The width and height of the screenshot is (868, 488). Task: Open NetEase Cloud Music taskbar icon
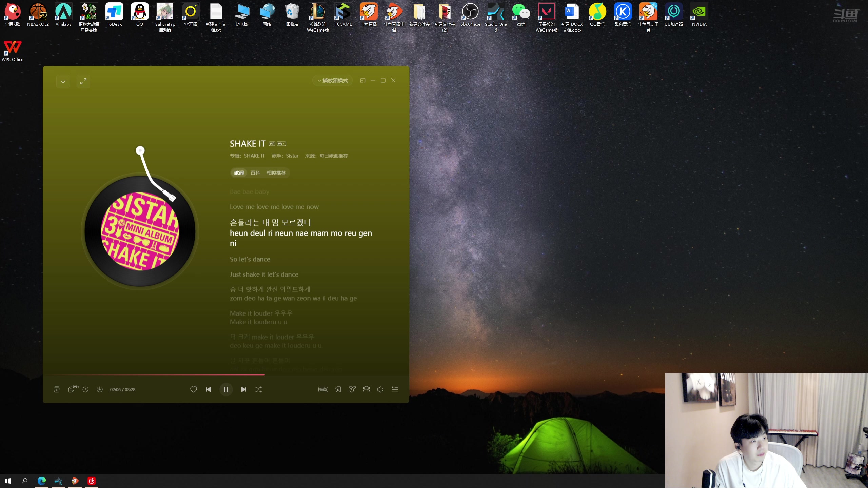click(x=92, y=481)
